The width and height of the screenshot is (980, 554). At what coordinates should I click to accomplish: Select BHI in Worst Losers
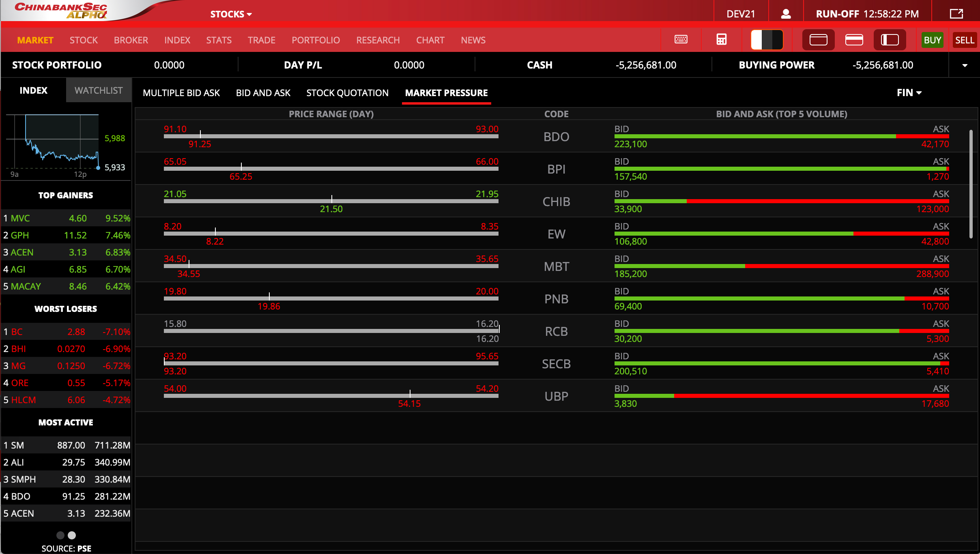point(67,349)
